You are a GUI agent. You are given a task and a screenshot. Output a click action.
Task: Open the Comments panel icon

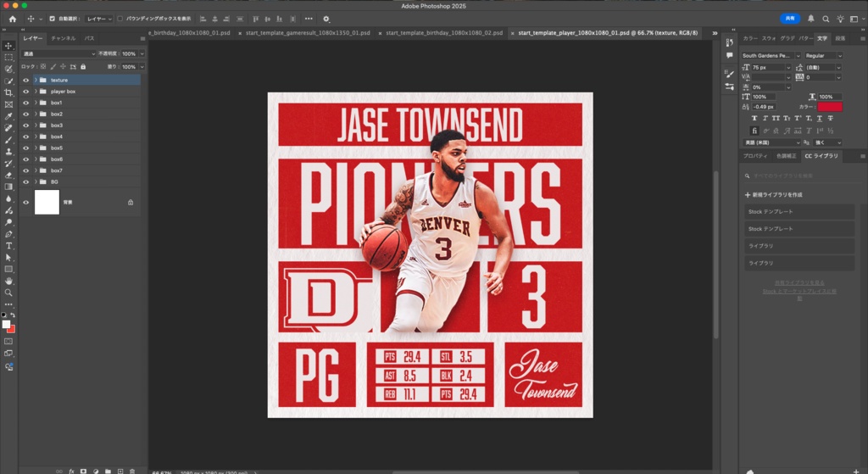[x=730, y=55]
